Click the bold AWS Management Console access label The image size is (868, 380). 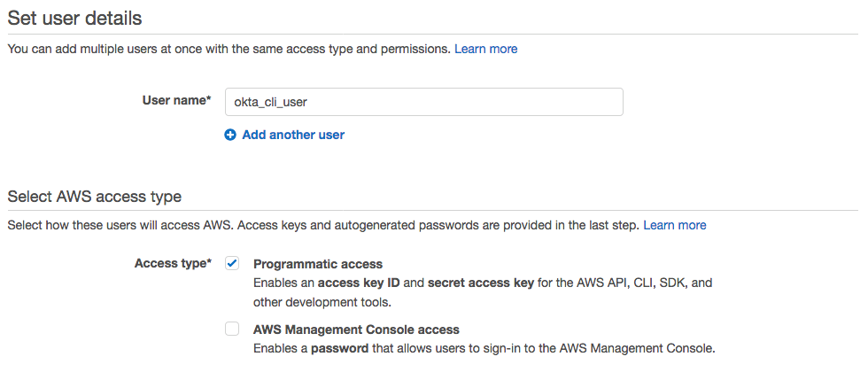point(356,330)
